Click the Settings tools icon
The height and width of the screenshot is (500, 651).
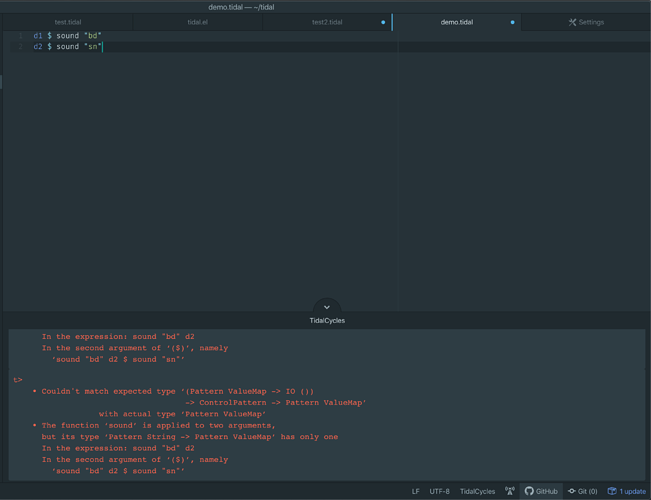pos(572,22)
